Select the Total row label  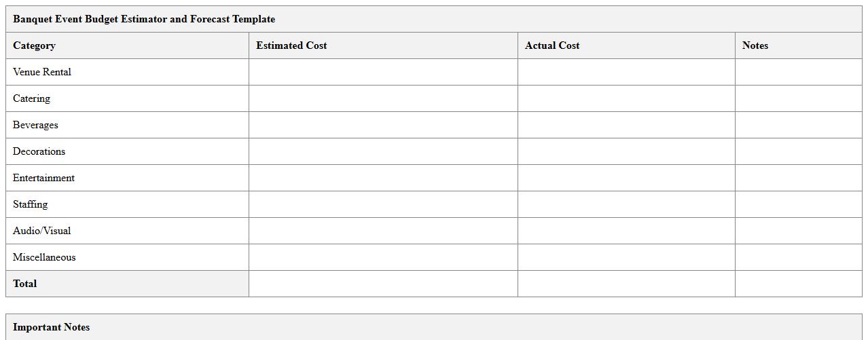[x=25, y=284]
